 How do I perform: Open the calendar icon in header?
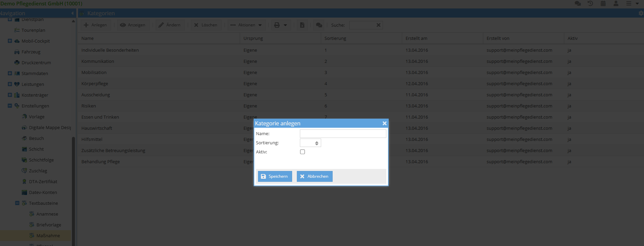pos(603,3)
